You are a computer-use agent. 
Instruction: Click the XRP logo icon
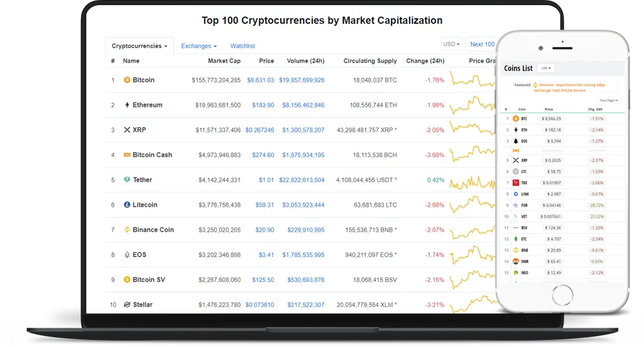coord(127,130)
